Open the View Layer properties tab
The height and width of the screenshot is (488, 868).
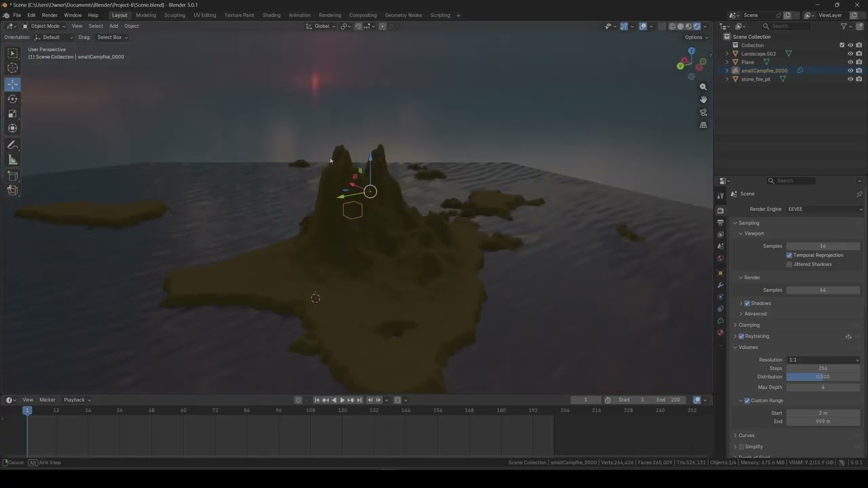click(720, 235)
